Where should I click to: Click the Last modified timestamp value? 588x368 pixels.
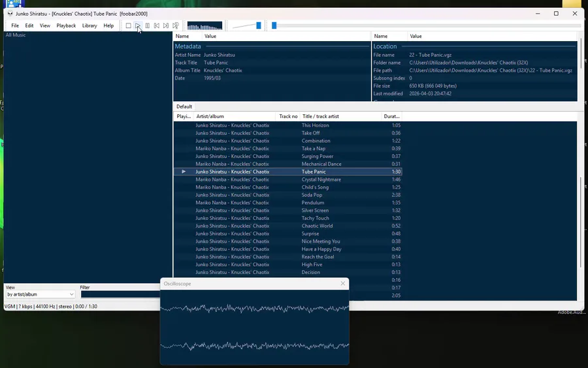[x=430, y=93]
